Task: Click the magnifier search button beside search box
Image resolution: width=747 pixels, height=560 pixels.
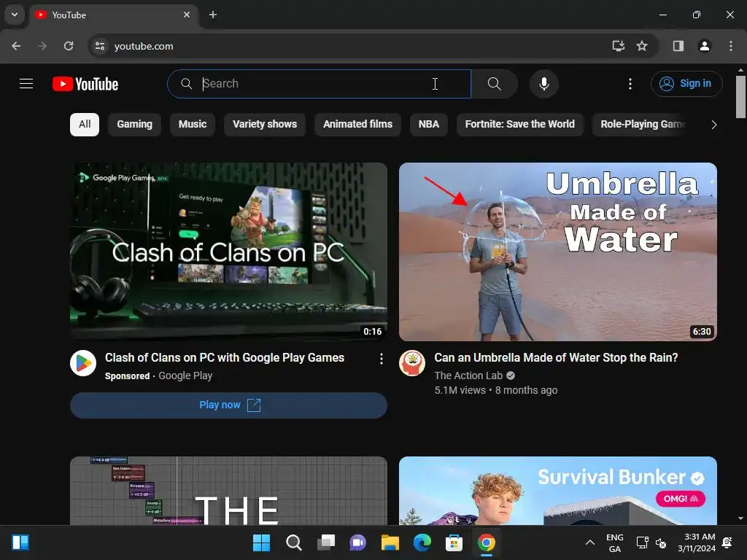Action: point(494,84)
